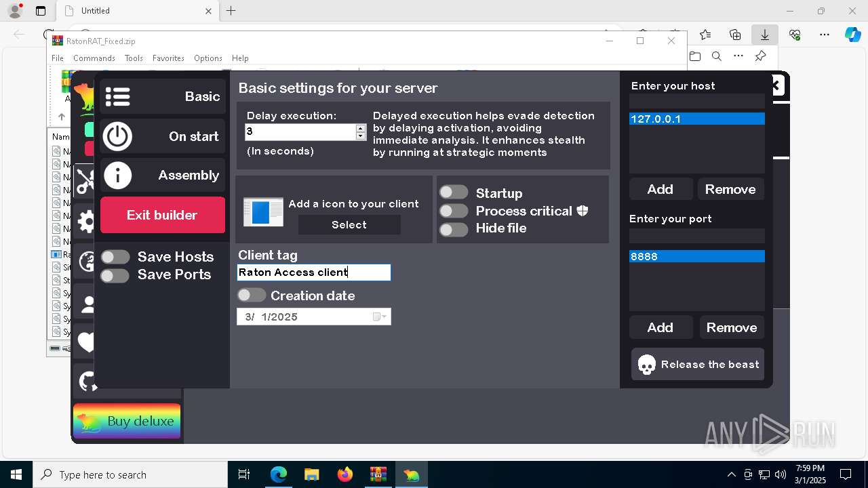Click the Enter your host input field

[x=696, y=101]
